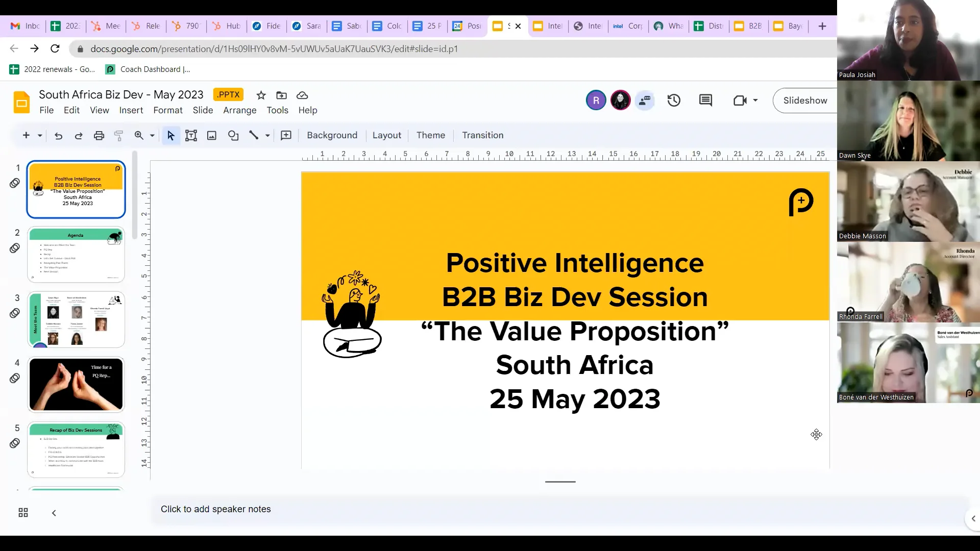This screenshot has width=980, height=551.
Task: Open the Insert image tool
Action: pos(212,136)
